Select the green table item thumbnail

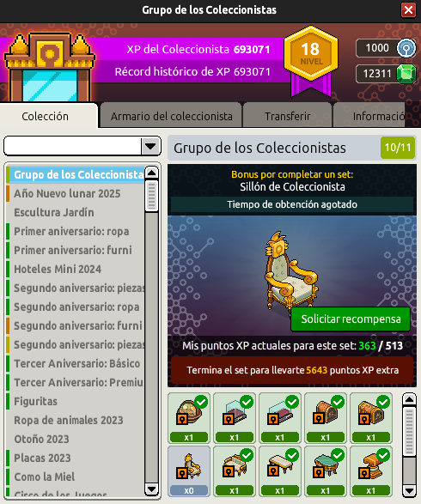[326, 471]
